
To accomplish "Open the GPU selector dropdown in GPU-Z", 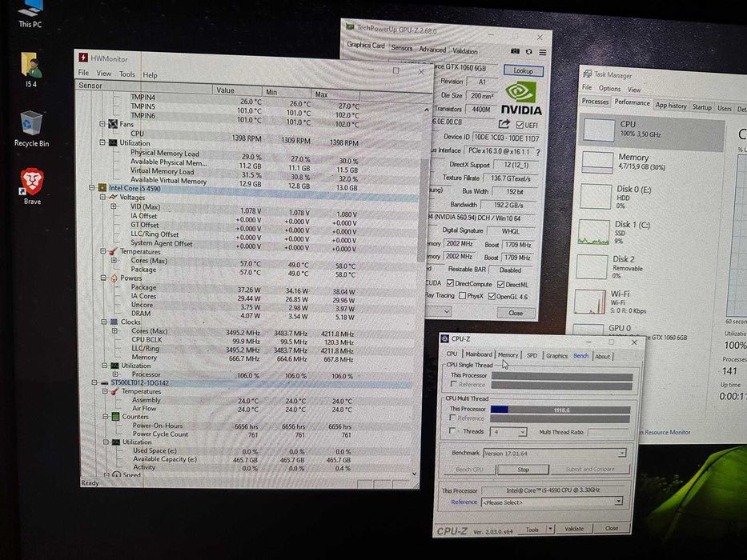I will [x=447, y=311].
